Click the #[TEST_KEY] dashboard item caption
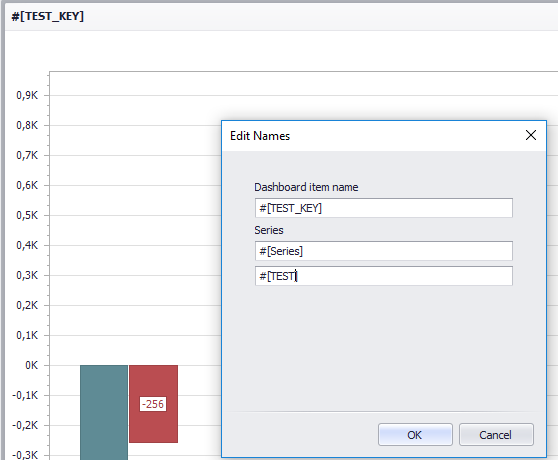The width and height of the screenshot is (558, 460). coord(48,16)
